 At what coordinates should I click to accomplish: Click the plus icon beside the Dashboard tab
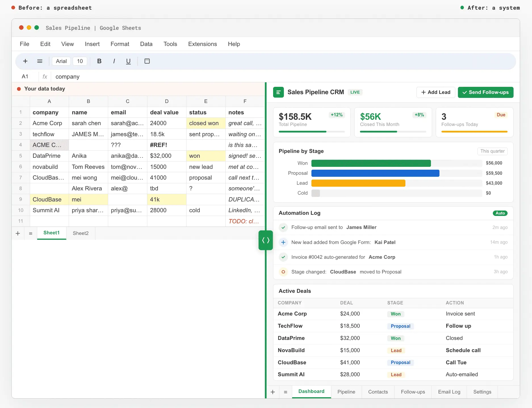[x=273, y=392]
